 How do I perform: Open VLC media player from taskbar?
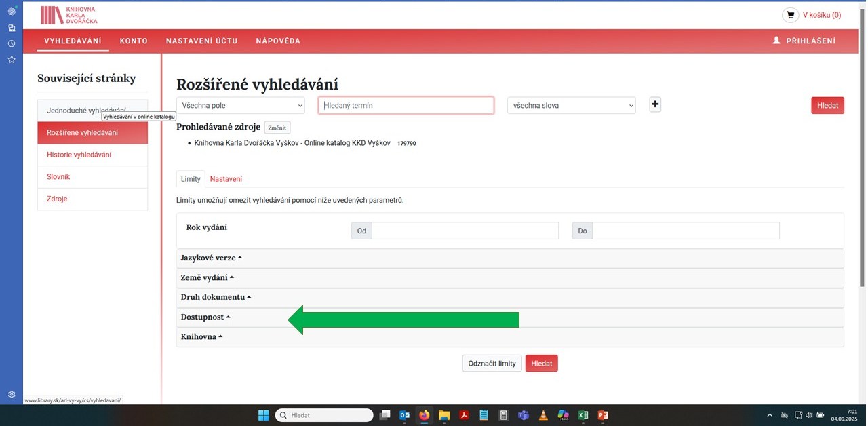tap(542, 415)
